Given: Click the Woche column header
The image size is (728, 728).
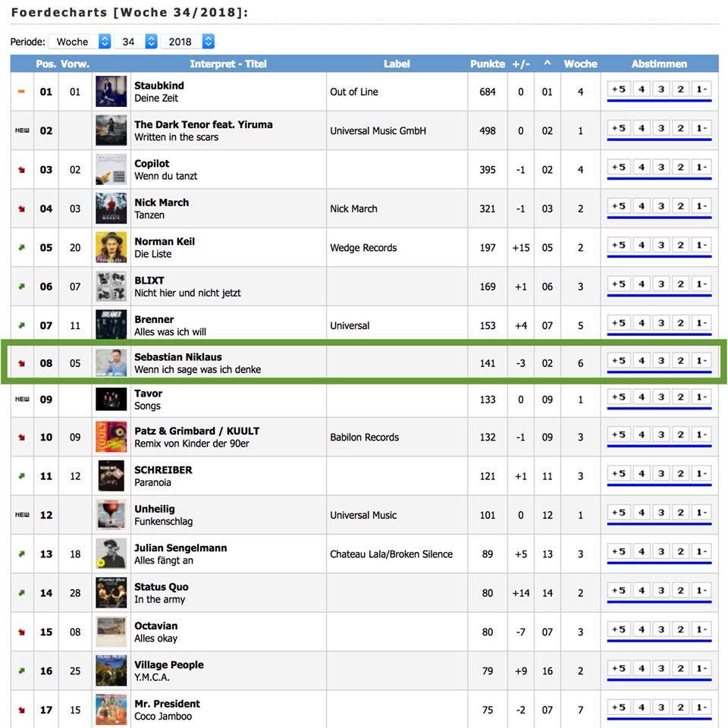Looking at the screenshot, I should (x=580, y=64).
